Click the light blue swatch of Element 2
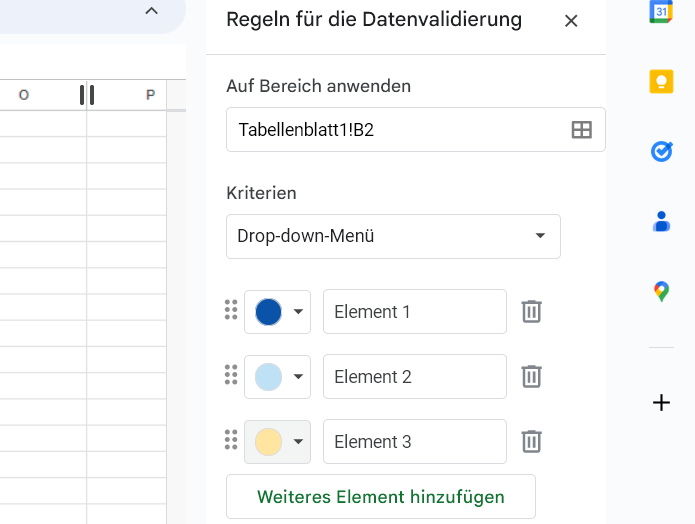695x524 pixels. 268,377
